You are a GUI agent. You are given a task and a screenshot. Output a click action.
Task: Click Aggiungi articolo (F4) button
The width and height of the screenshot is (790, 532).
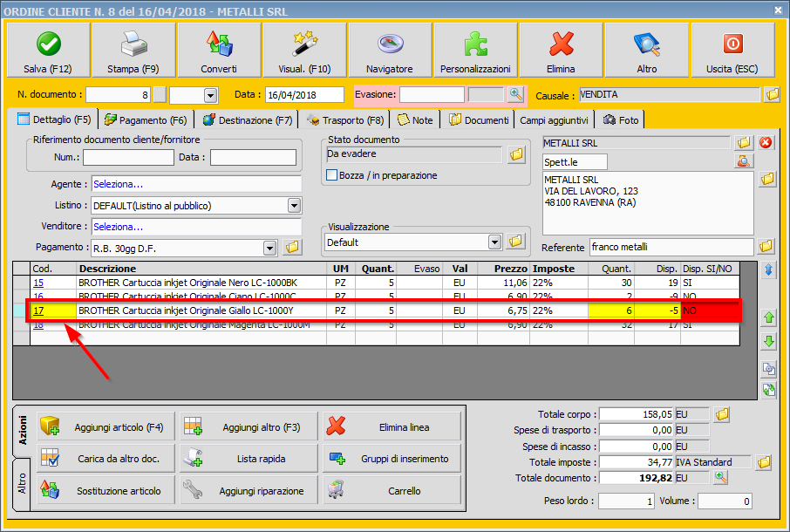click(106, 426)
